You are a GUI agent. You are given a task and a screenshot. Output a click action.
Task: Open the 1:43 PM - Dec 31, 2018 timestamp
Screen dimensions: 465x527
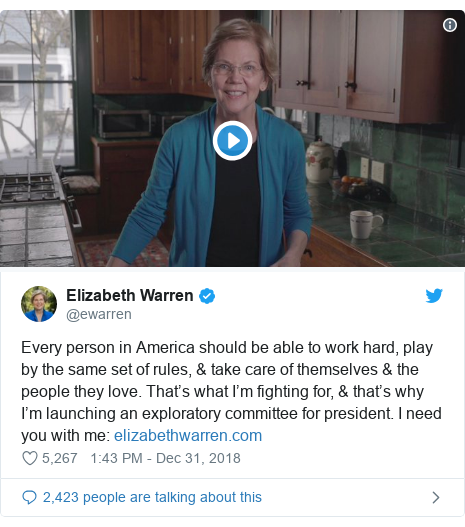pos(165,458)
